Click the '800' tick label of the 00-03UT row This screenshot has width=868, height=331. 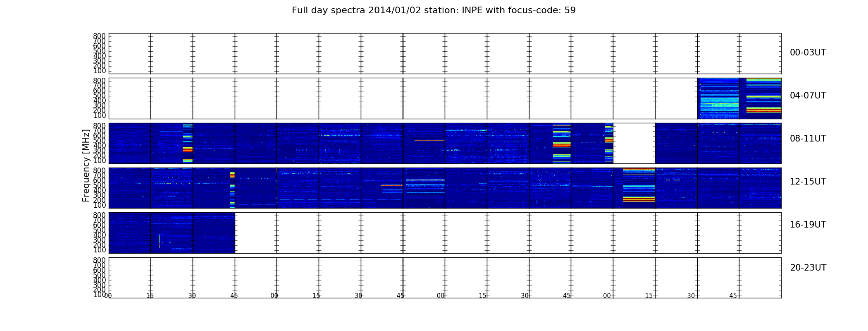pyautogui.click(x=100, y=36)
